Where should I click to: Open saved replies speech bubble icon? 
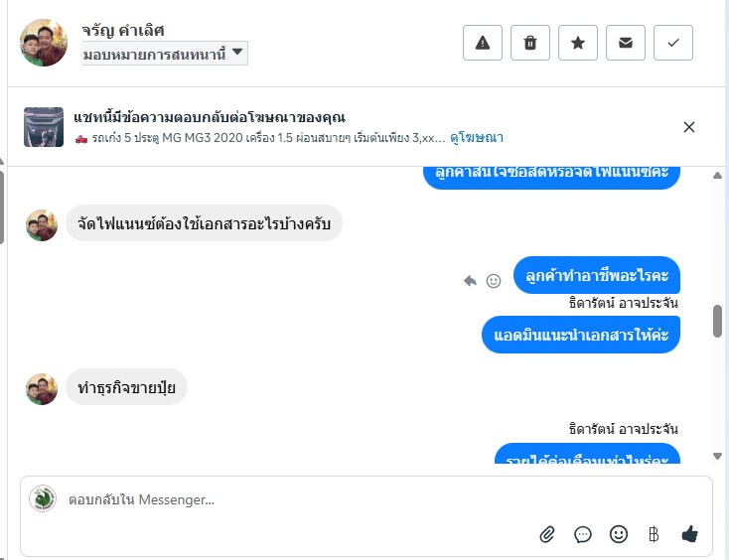[583, 534]
